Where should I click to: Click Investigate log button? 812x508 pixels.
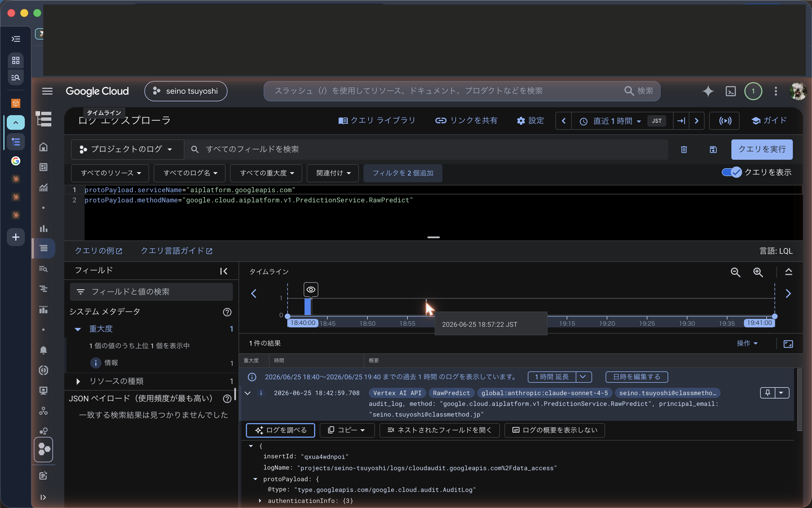coord(281,430)
